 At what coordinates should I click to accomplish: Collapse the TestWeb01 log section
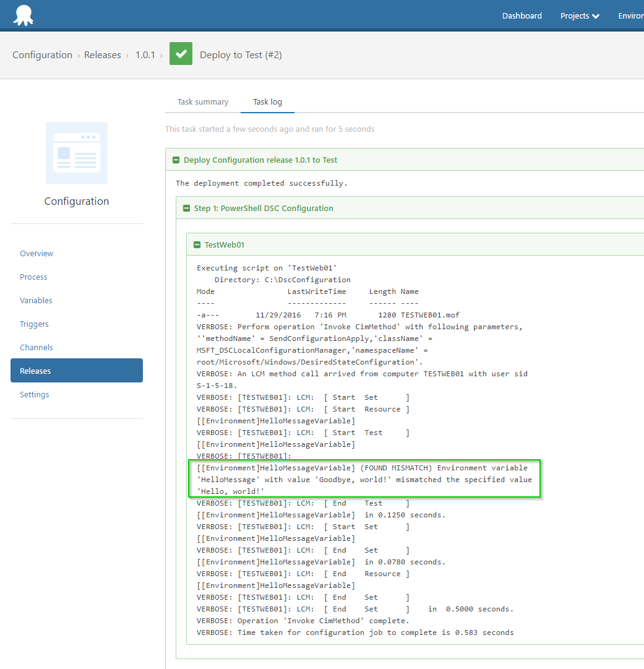pos(197,245)
